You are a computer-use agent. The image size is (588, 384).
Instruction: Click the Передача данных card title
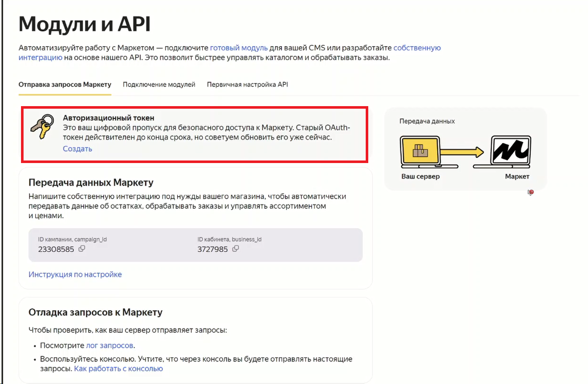click(427, 121)
